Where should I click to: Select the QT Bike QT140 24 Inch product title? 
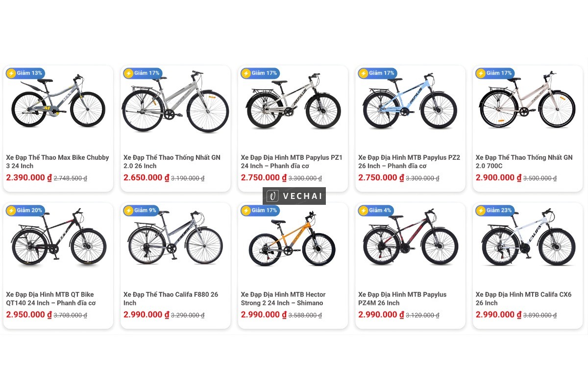(x=50, y=299)
